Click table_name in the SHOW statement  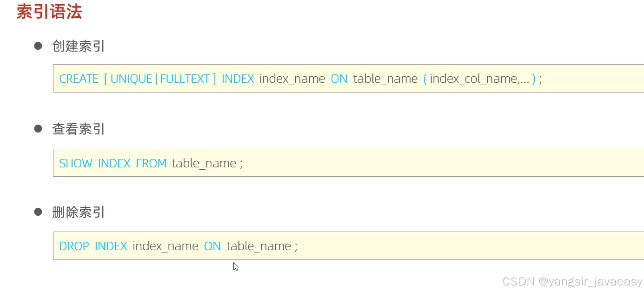pos(204,164)
